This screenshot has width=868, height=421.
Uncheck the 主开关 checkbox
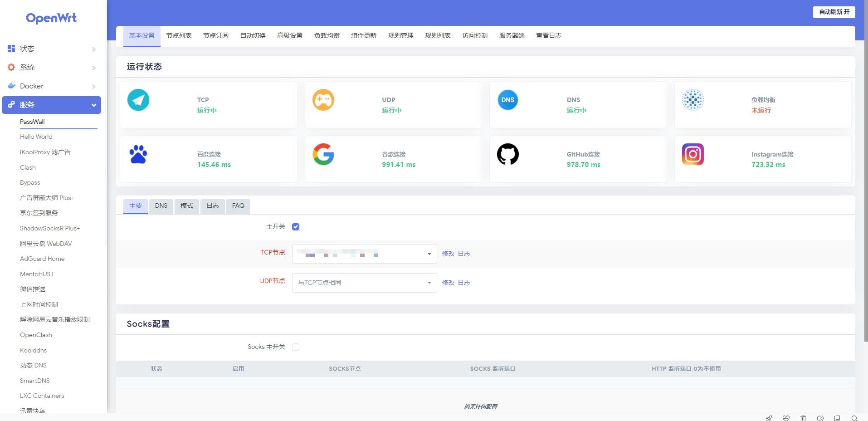[296, 227]
